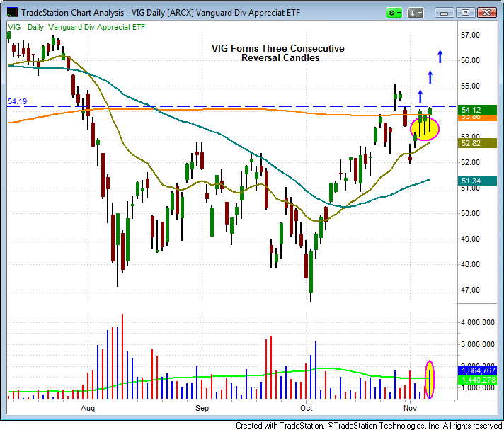Close the chart analysis window

coord(486,13)
